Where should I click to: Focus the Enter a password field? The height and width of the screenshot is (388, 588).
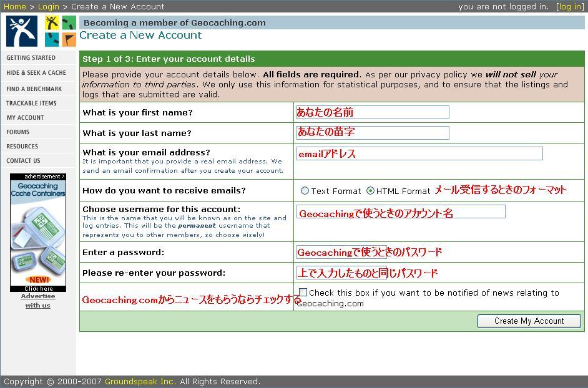tap(341, 252)
